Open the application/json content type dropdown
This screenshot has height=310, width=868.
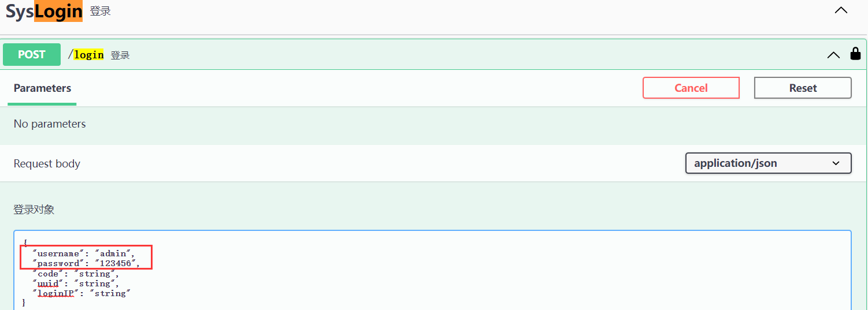click(x=768, y=163)
